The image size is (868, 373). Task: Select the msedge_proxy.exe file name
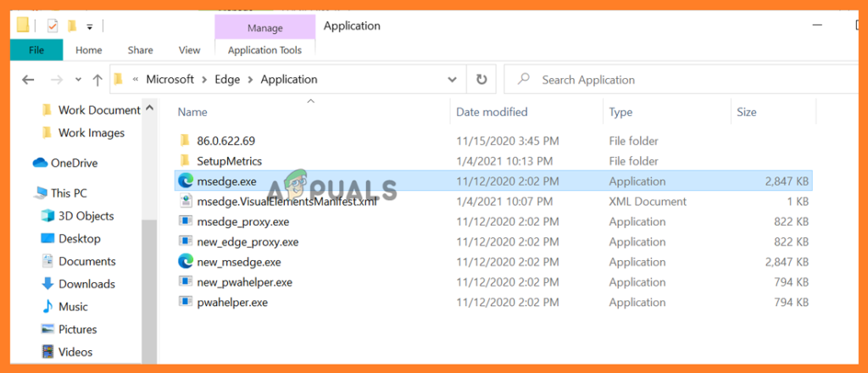coord(243,221)
